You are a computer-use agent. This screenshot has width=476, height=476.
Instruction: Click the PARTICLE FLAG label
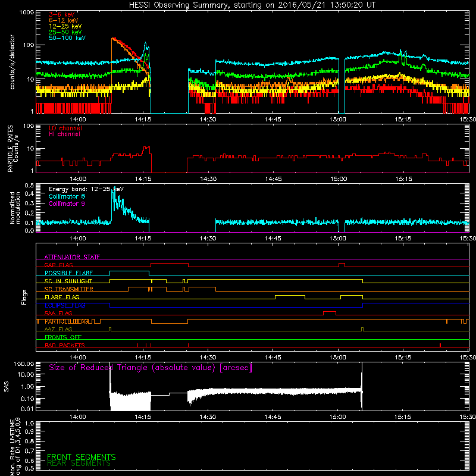click(67, 321)
